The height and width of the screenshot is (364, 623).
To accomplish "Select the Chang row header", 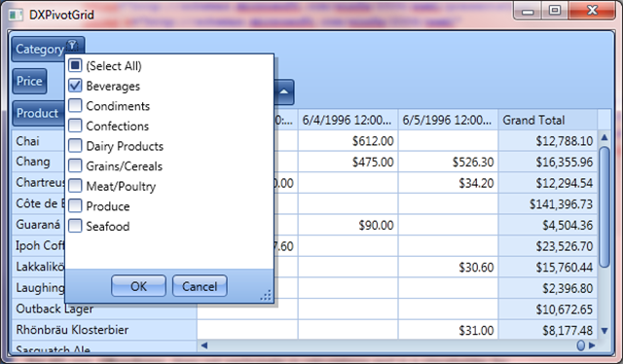I will point(38,162).
